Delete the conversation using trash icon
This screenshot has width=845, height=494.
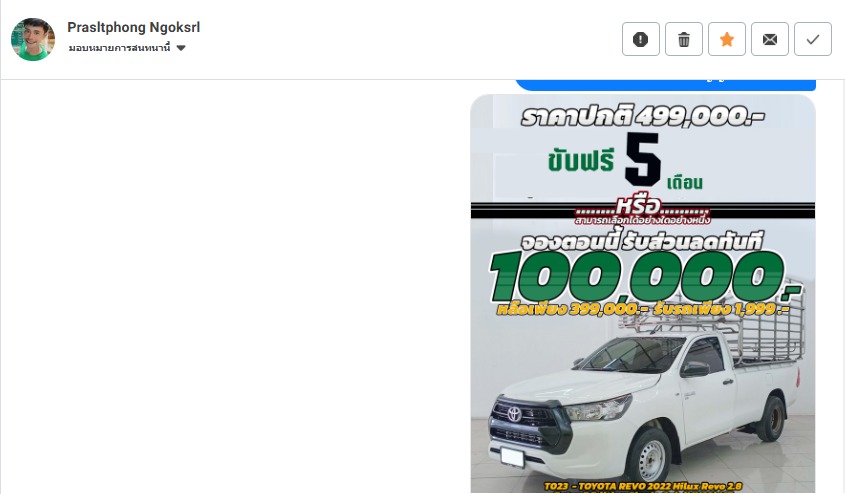tap(683, 39)
